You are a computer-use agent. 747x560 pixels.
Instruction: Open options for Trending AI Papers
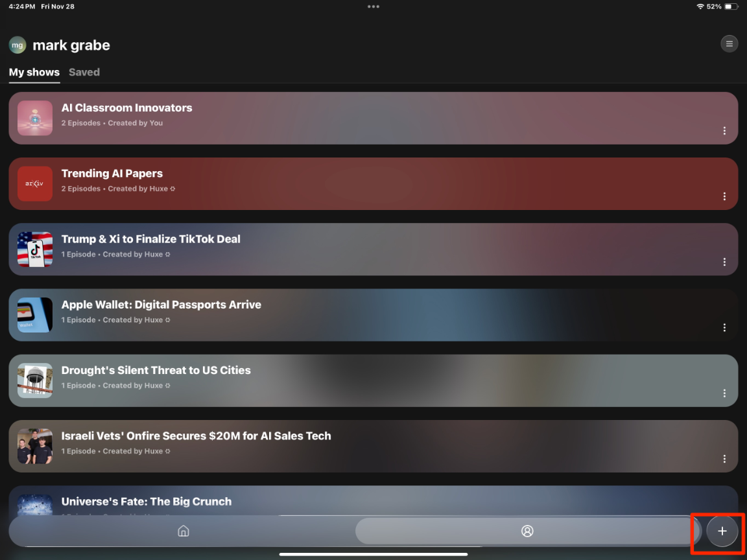pyautogui.click(x=724, y=196)
